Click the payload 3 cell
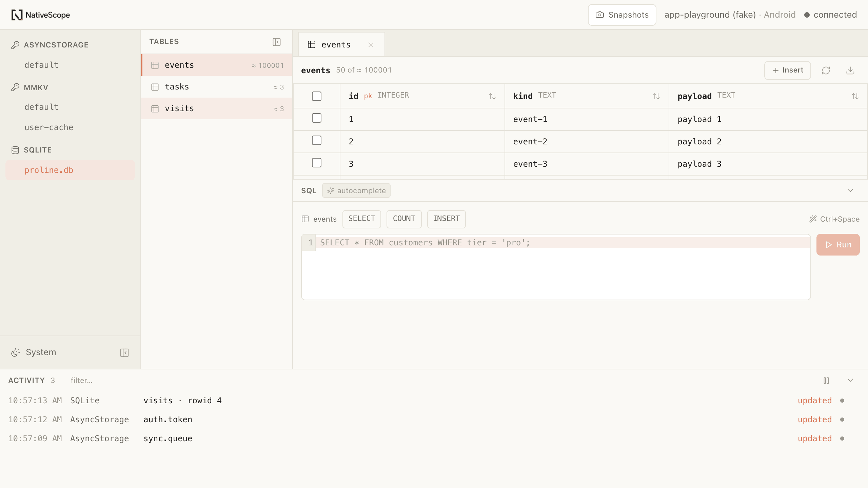The width and height of the screenshot is (868, 488). [x=768, y=164]
